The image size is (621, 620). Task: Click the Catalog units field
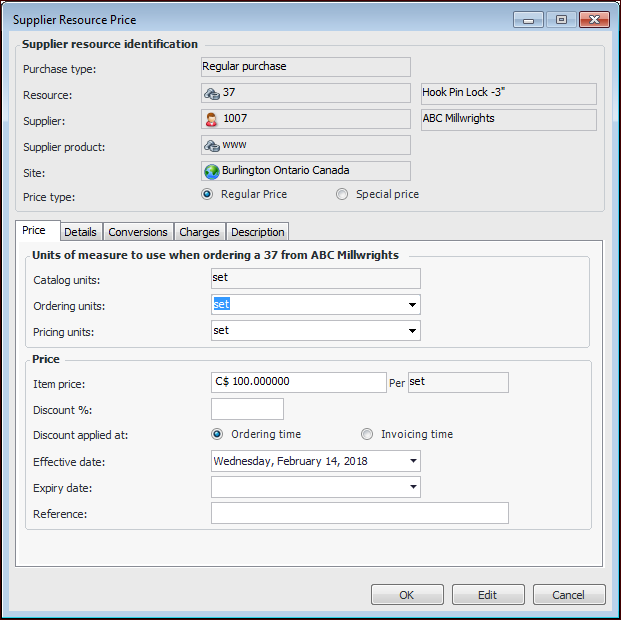[316, 279]
